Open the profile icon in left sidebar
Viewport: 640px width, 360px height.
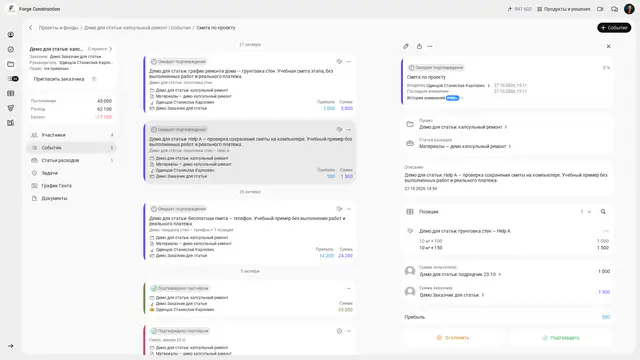click(11, 35)
